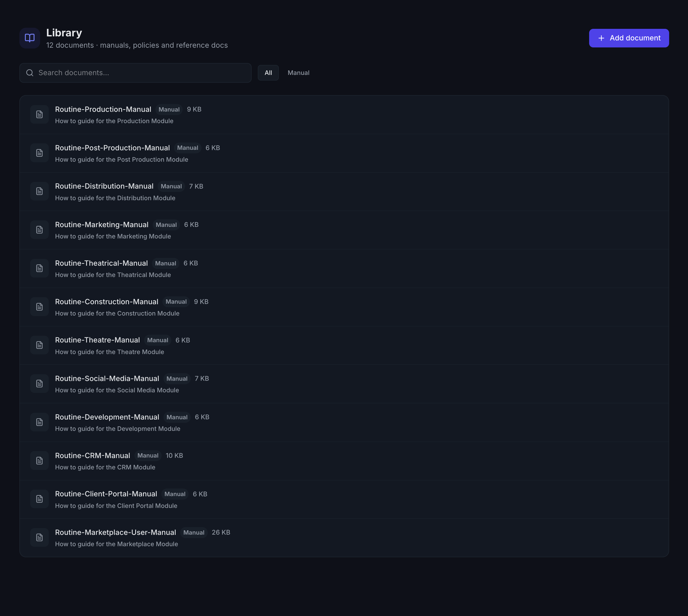
Task: Click the 10 KB file size
Action: [x=174, y=456]
